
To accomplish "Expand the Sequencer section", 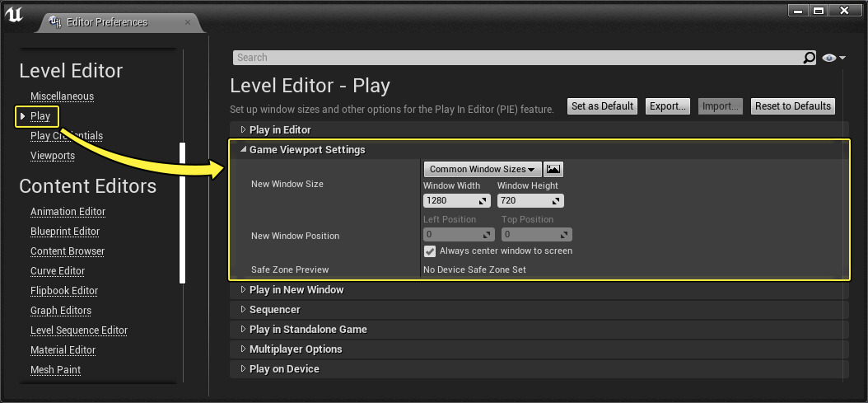I will pos(242,309).
